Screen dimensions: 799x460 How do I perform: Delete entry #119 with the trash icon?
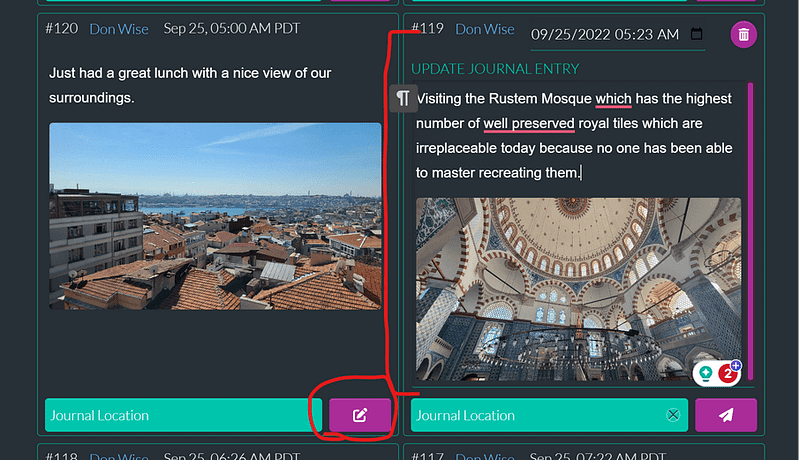(743, 35)
